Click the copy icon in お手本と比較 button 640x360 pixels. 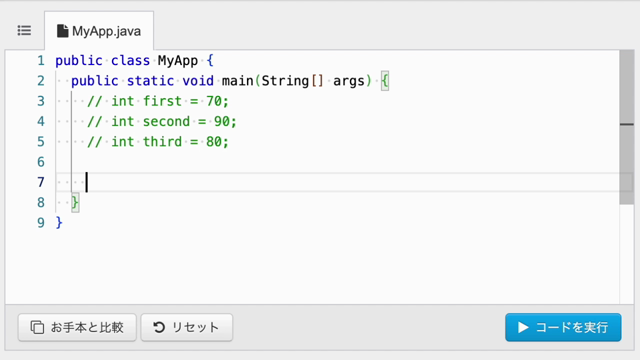pos(37,327)
